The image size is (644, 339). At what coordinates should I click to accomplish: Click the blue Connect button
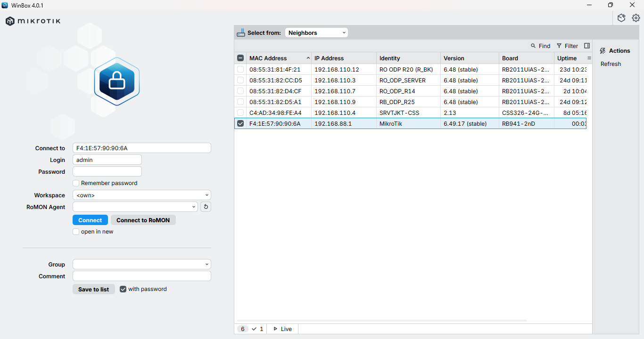tap(90, 220)
